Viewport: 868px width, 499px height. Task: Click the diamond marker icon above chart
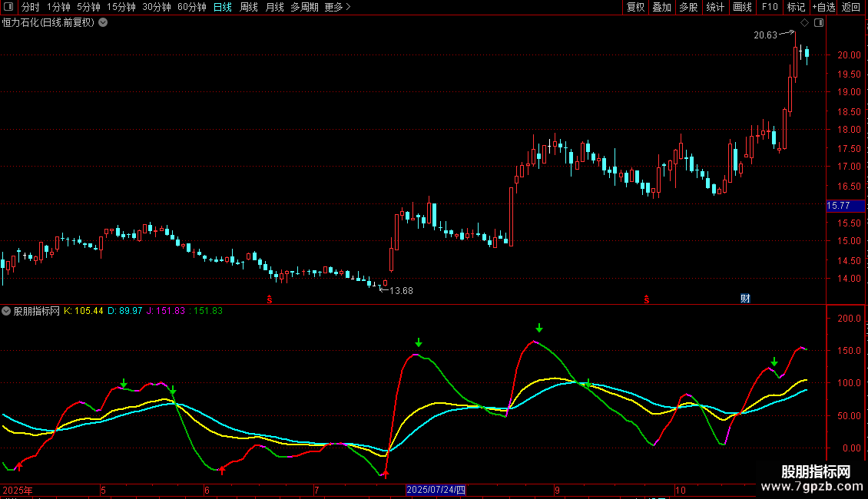click(x=803, y=23)
